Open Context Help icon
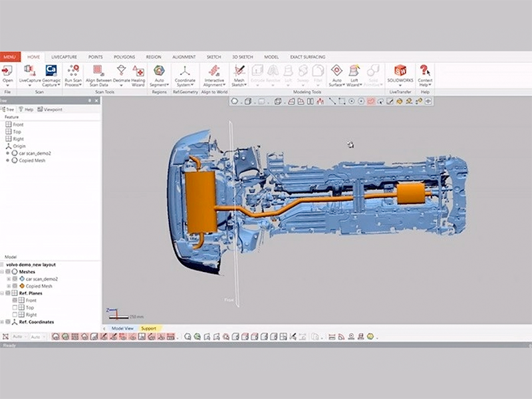 click(425, 72)
